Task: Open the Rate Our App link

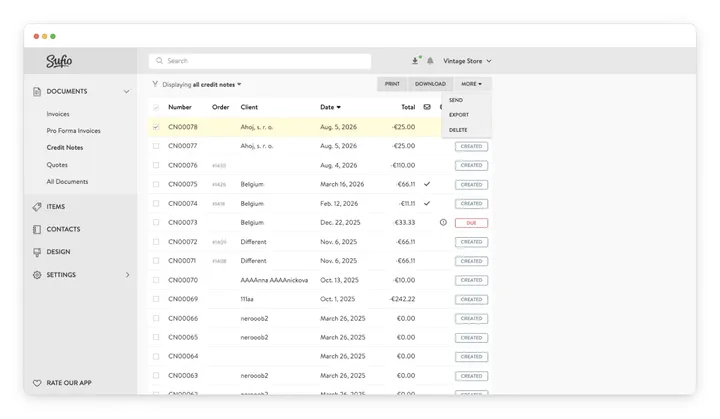Action: [x=69, y=383]
